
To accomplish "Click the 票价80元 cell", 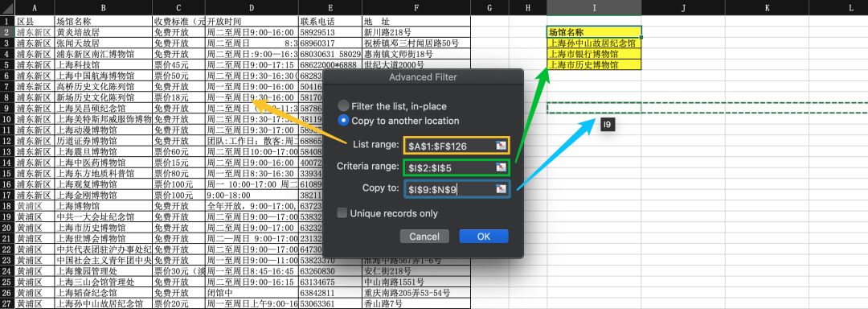I will [x=178, y=173].
